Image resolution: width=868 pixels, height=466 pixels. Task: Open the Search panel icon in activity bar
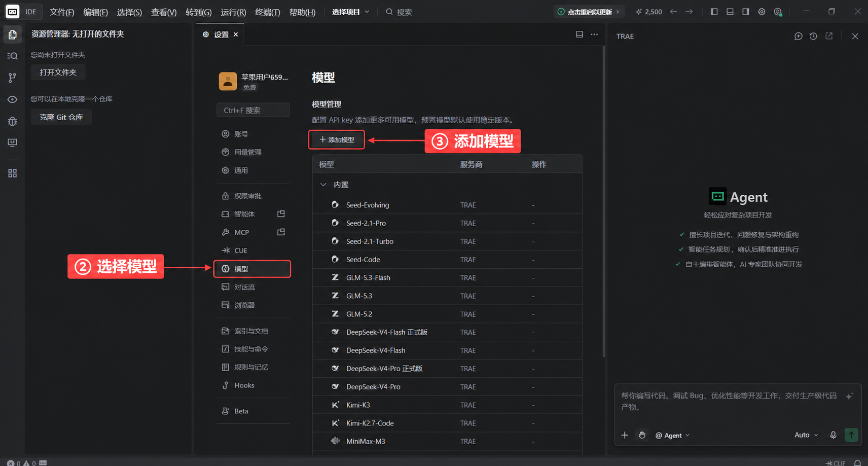pos(12,56)
